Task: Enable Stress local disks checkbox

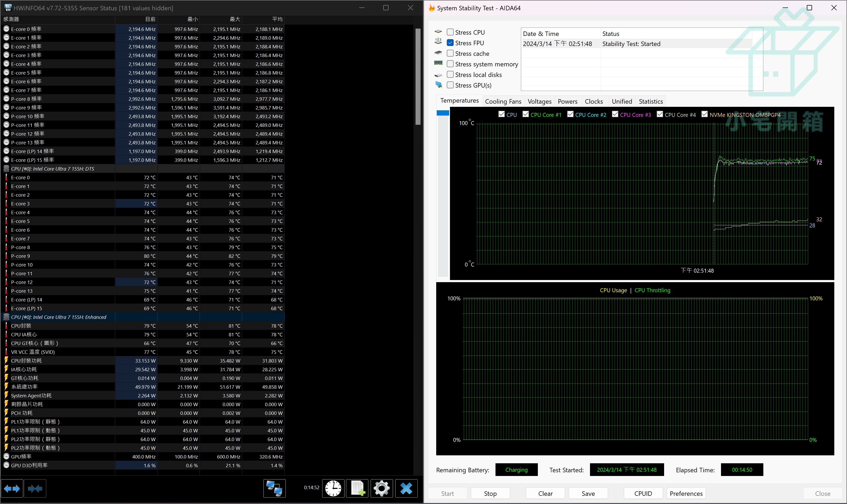Action: (x=450, y=74)
